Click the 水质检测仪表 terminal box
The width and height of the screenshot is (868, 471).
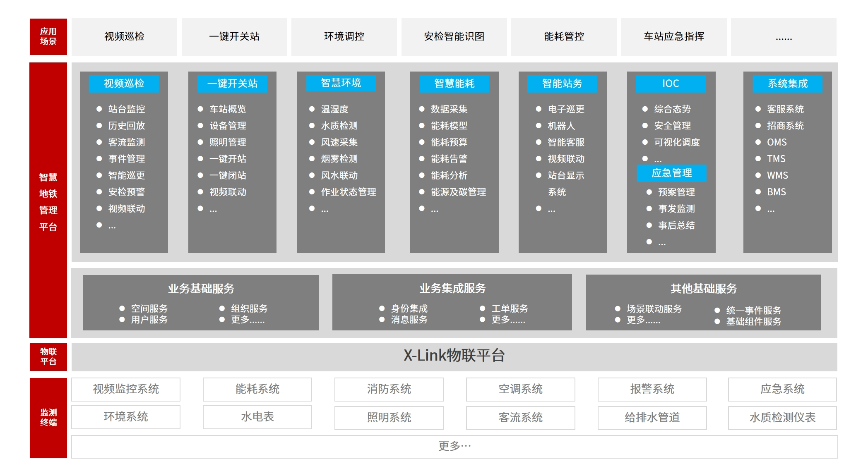pos(783,418)
